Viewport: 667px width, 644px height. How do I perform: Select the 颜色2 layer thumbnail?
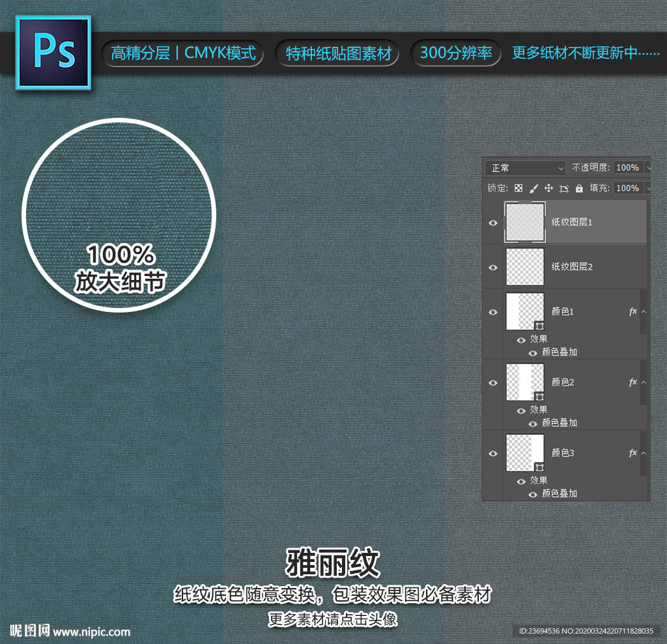pos(525,382)
